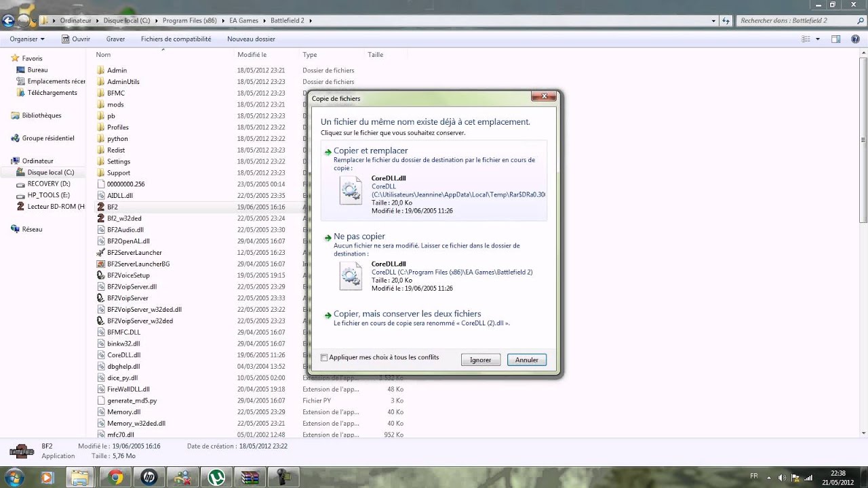Image resolution: width=868 pixels, height=488 pixels.
Task: Select BF2VoiceSetup file icon
Action: 101,275
